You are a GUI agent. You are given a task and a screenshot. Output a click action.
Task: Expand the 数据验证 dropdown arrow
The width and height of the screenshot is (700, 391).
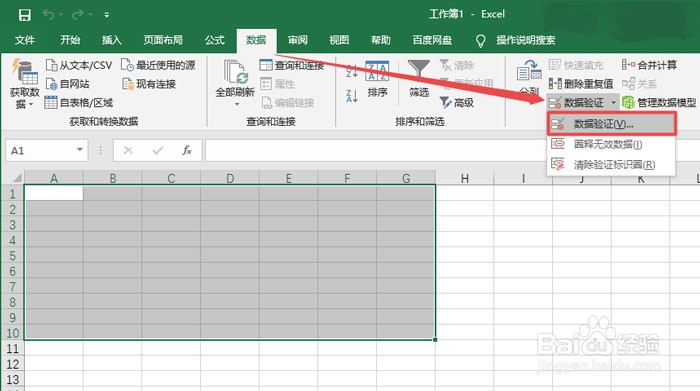(613, 103)
